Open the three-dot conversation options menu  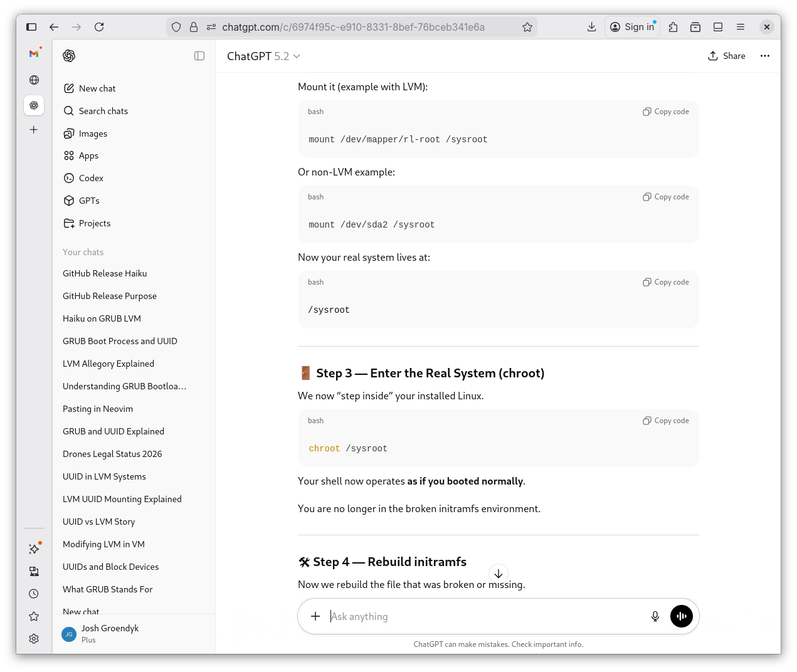tap(764, 56)
